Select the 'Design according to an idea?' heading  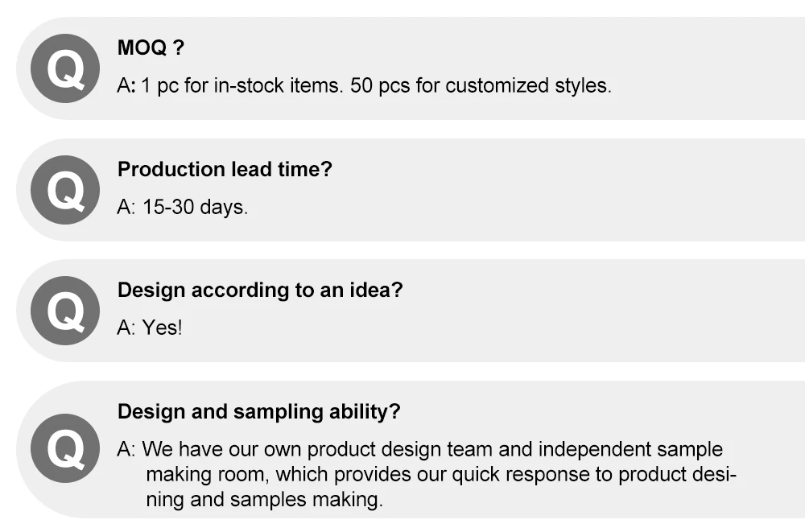[259, 290]
